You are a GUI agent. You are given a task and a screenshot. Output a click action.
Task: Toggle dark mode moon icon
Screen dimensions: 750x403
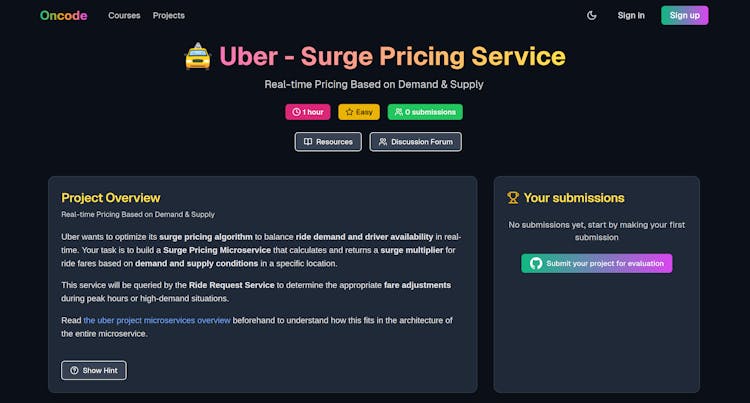point(592,15)
